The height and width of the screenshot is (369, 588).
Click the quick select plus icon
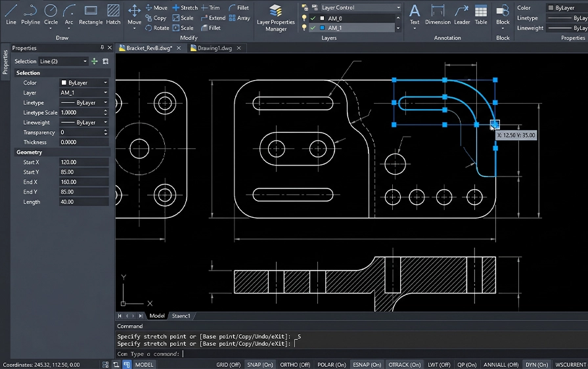click(95, 61)
